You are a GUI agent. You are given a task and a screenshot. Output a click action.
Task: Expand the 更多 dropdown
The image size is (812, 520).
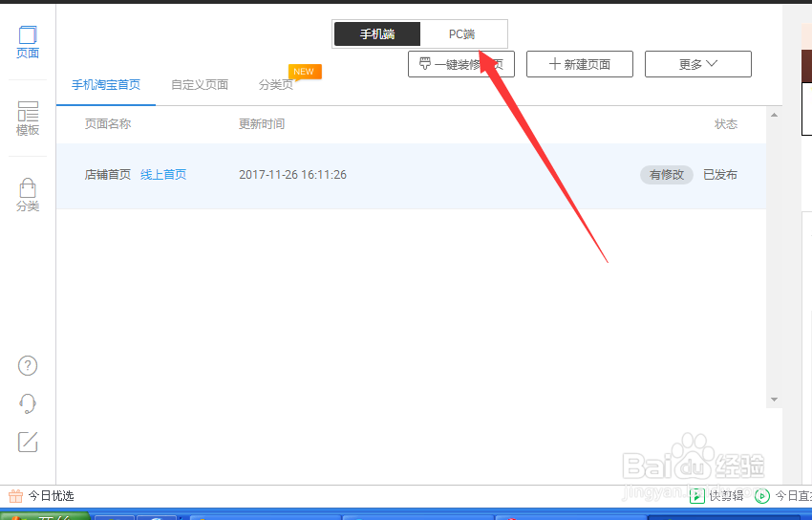coord(698,64)
